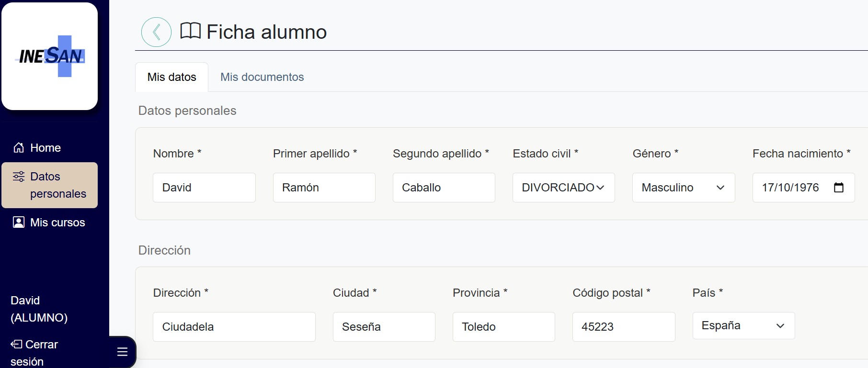868x368 pixels.
Task: Click the Código postal input field
Action: click(x=623, y=327)
